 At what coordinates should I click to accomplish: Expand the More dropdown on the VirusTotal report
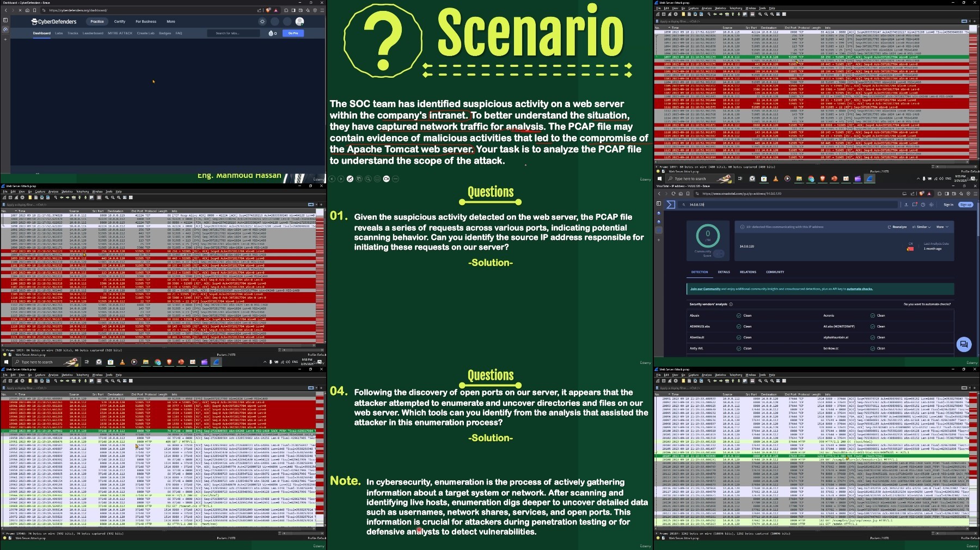pos(942,227)
